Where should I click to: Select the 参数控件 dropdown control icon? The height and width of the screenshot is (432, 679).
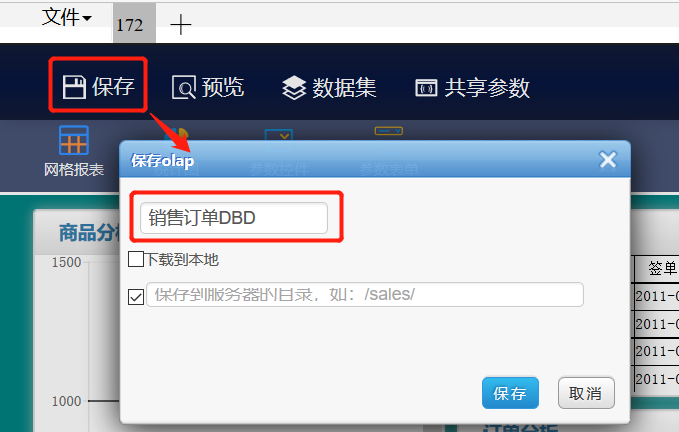(x=279, y=135)
